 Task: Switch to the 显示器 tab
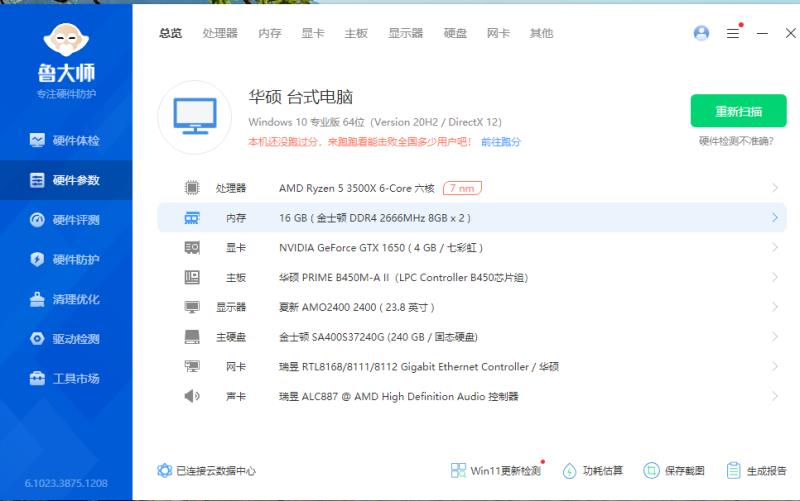point(406,33)
